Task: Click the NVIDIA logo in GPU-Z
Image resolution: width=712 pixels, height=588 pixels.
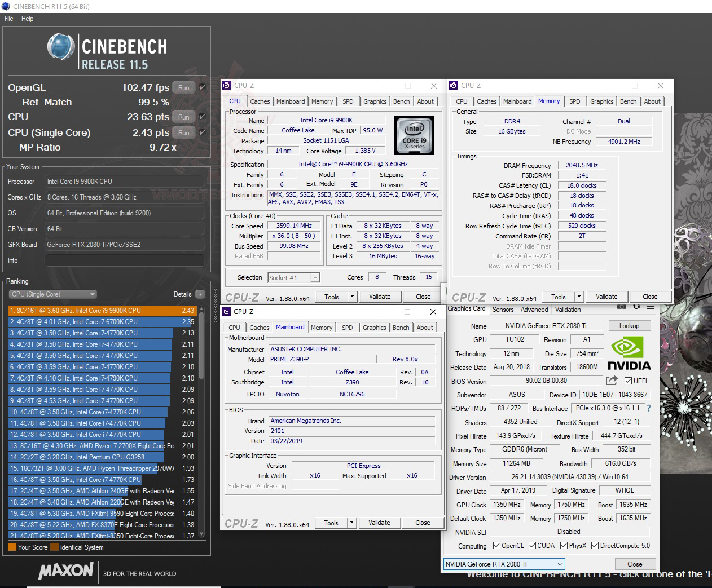Action: (630, 353)
